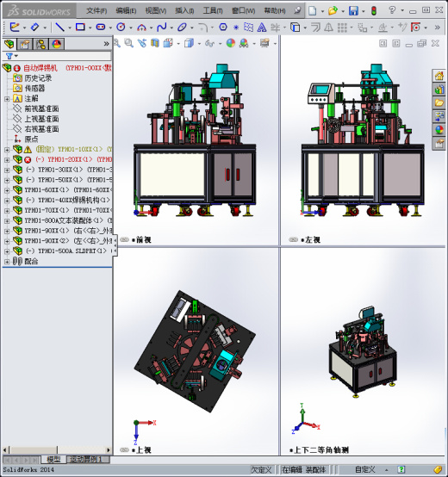Open the View Orientation dropdown arrow

pos(178,44)
